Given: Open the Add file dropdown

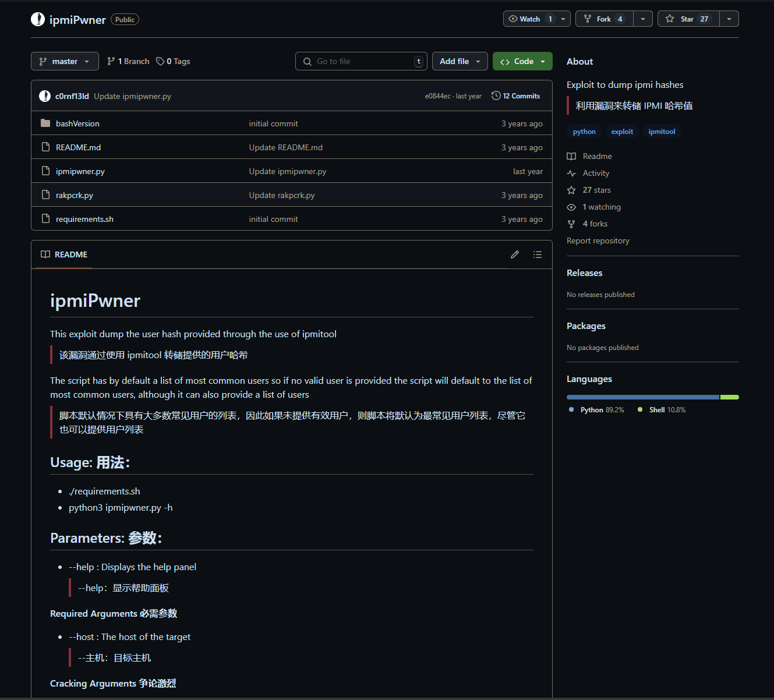Looking at the screenshot, I should coord(460,61).
